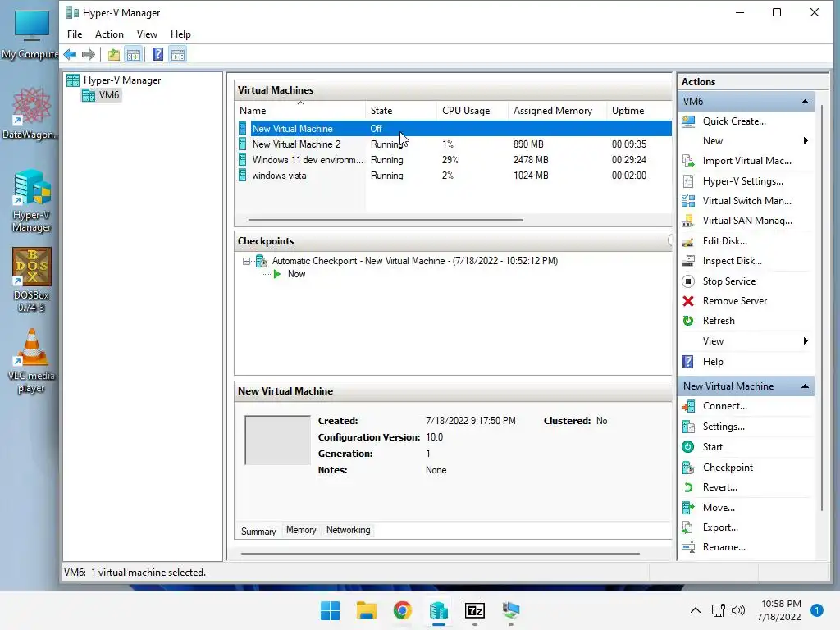
Task: Sort by CPU Usage column header
Action: coord(472,111)
